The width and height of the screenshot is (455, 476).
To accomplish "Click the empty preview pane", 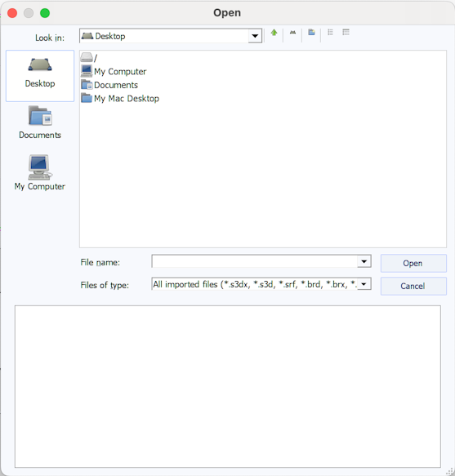I will point(227,386).
